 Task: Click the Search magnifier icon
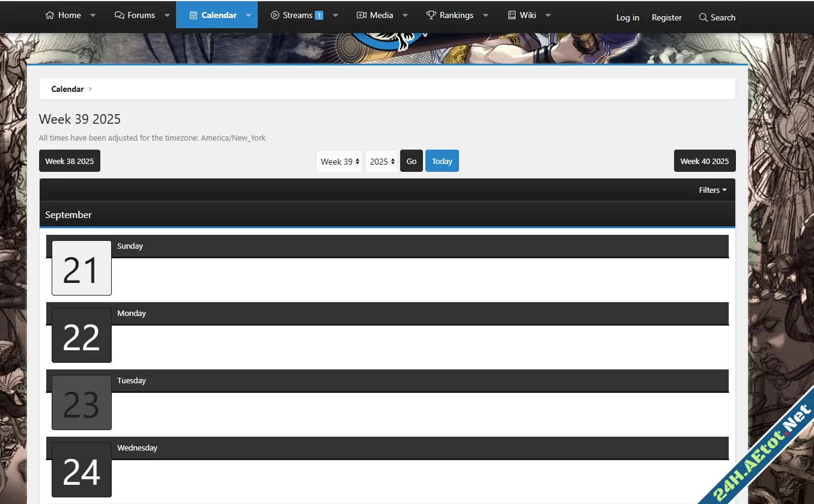[x=703, y=17]
